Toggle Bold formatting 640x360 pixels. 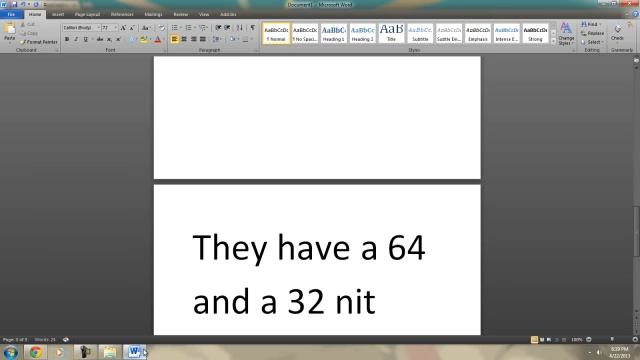tap(67, 39)
